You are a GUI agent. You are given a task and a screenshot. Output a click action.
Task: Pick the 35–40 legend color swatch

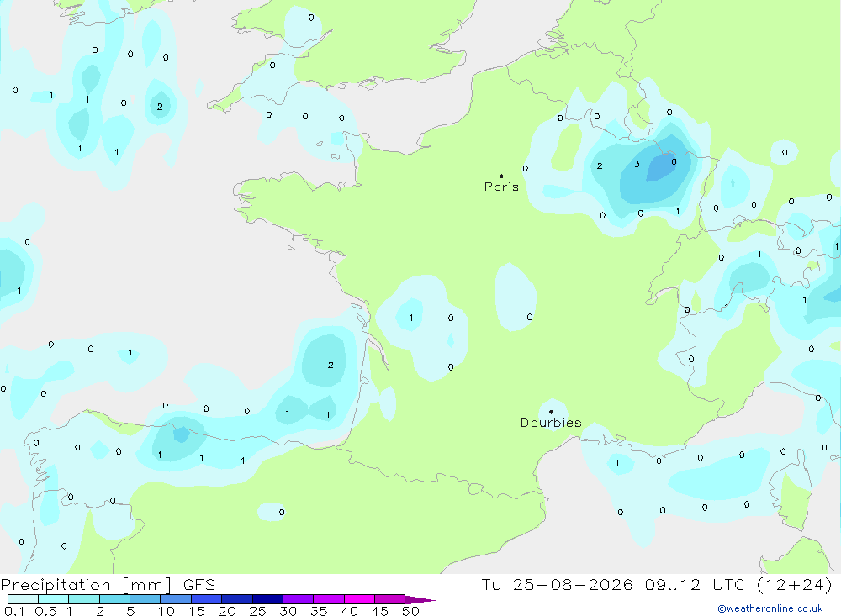pos(329,599)
